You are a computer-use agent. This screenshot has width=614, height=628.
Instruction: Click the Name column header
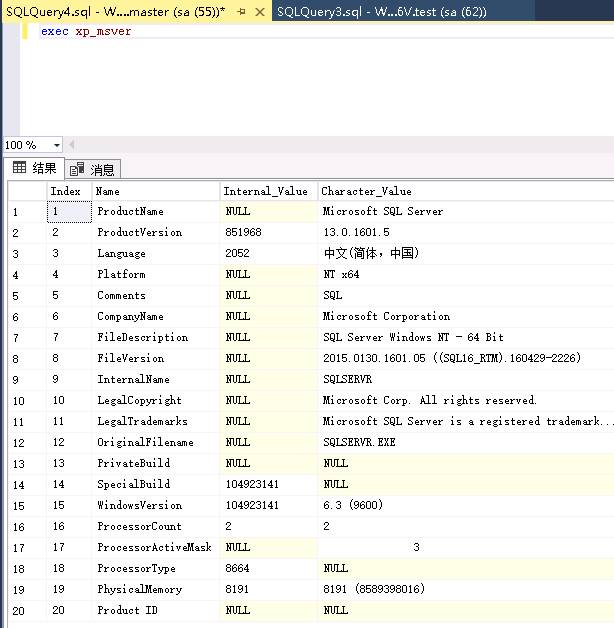tap(107, 191)
